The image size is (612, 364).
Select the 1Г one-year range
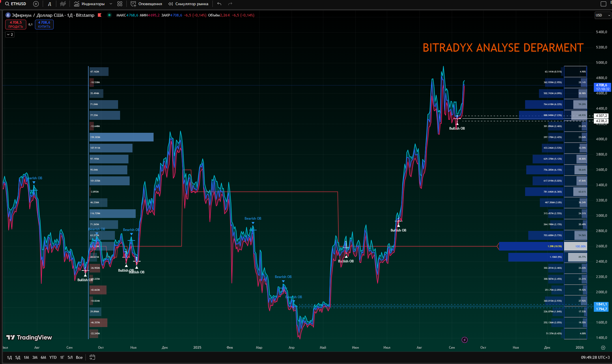(x=62, y=357)
